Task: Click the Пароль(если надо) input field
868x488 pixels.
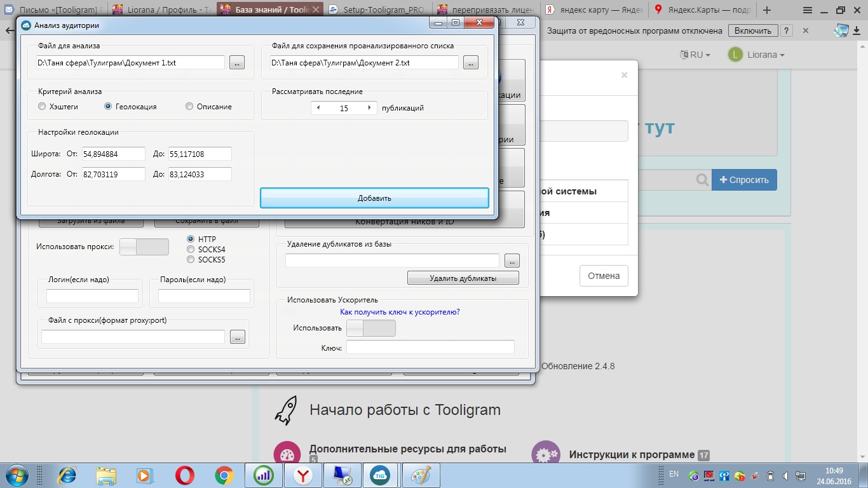Action: coord(204,296)
